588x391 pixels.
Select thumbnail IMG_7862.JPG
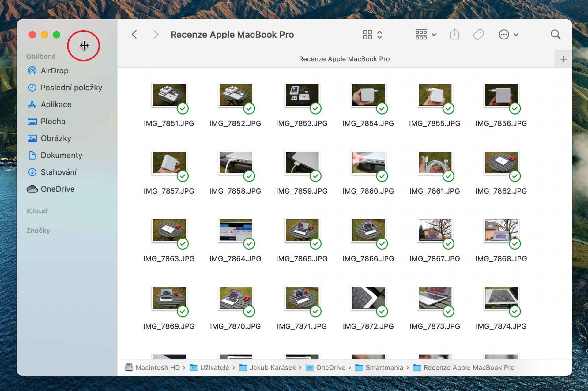pos(501,162)
